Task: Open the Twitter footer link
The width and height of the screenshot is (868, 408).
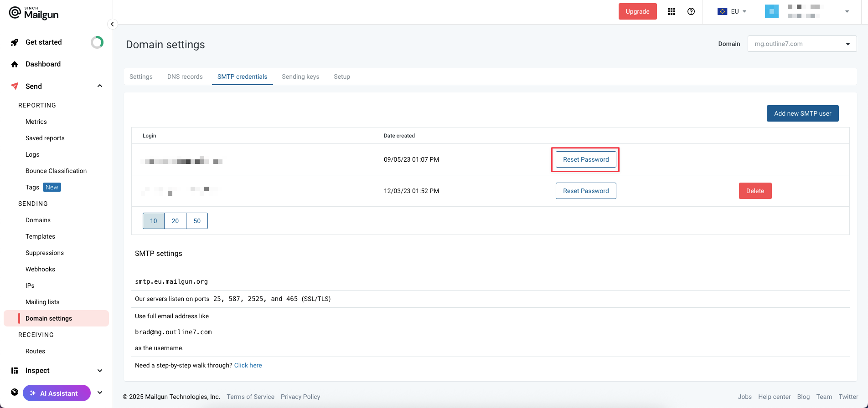Action: point(848,397)
